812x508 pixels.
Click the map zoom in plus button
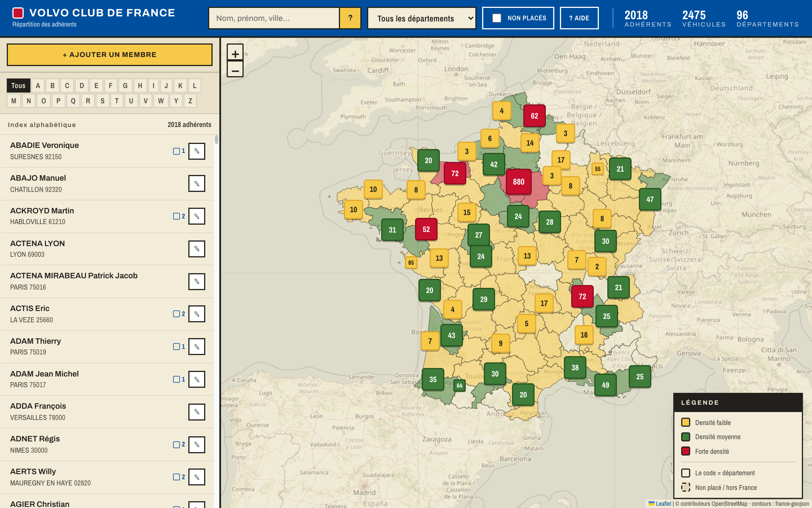pyautogui.click(x=235, y=53)
